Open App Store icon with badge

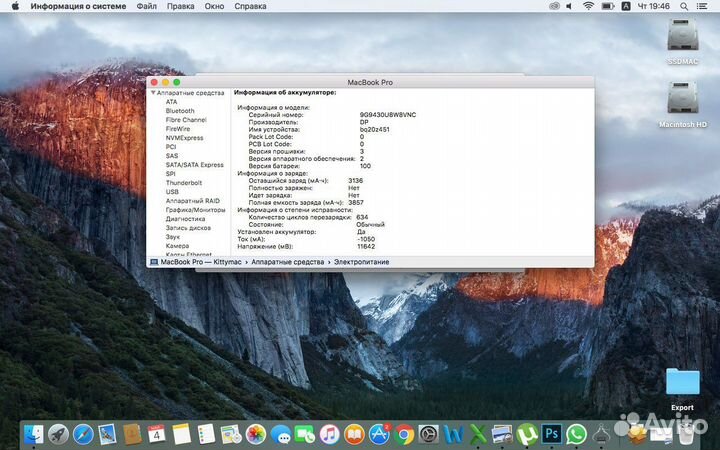tap(379, 434)
